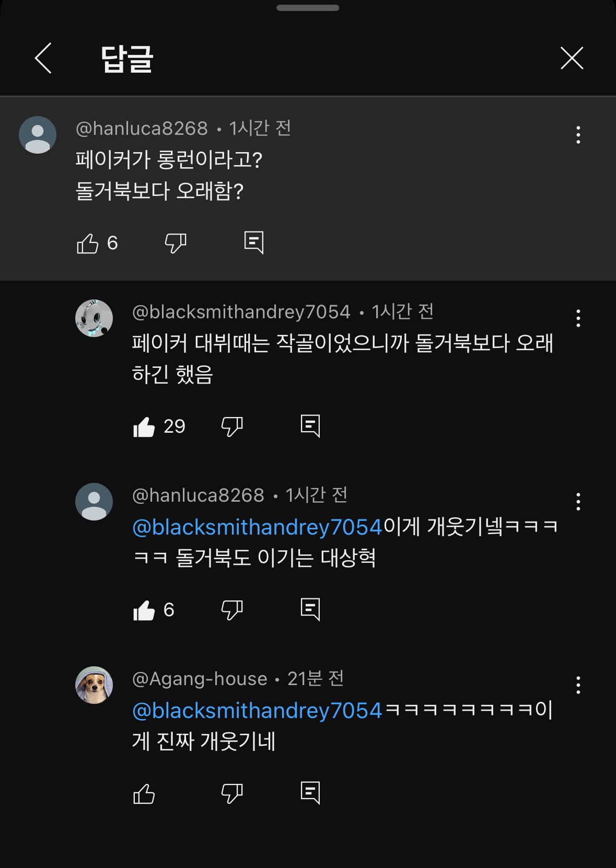Image resolution: width=616 pixels, height=868 pixels.
Task: Reply to hanluca8268's second comment
Action: (310, 609)
